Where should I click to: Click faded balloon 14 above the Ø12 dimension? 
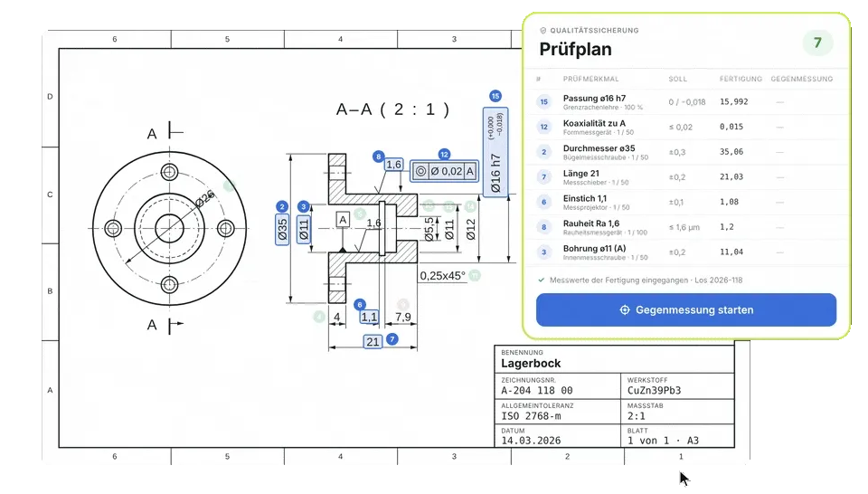[x=470, y=206]
